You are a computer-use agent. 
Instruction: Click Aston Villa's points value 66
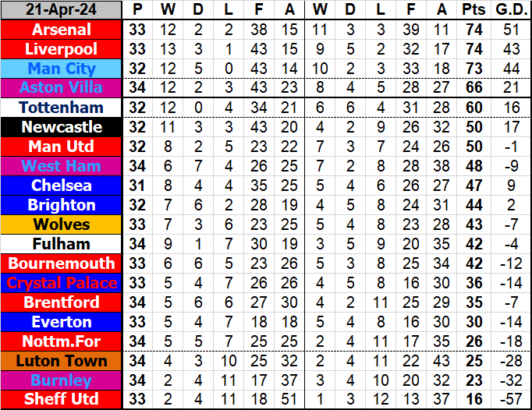click(472, 88)
